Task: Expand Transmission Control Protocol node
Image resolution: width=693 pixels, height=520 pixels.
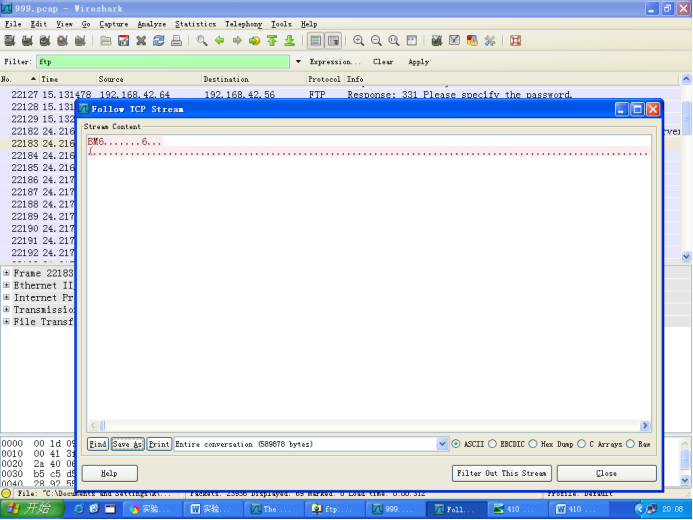Action: click(x=6, y=309)
